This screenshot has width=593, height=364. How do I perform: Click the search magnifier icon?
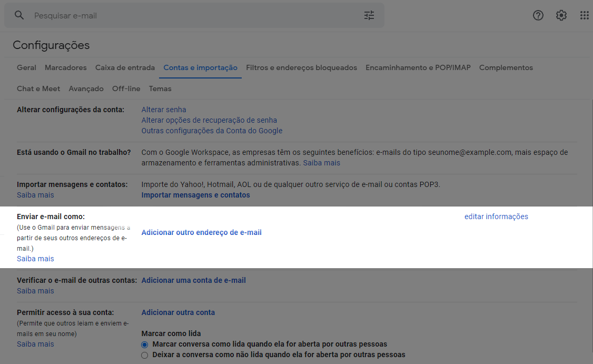[x=19, y=15]
